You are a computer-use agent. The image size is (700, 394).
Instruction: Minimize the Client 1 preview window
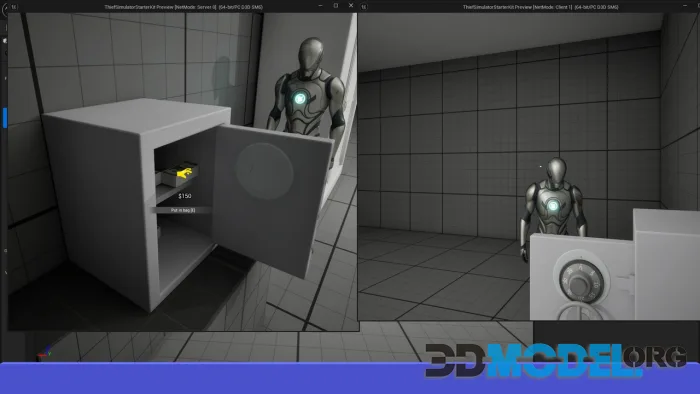tap(685, 6)
